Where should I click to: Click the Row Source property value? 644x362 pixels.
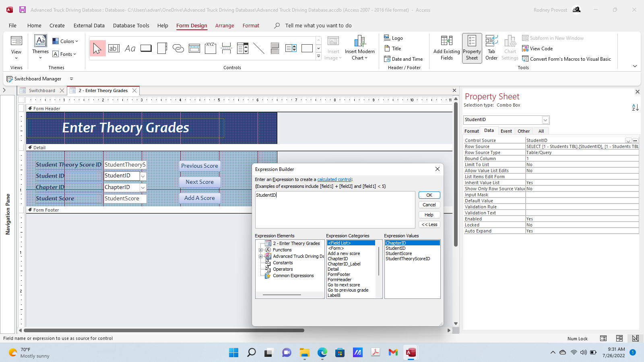pos(582,146)
